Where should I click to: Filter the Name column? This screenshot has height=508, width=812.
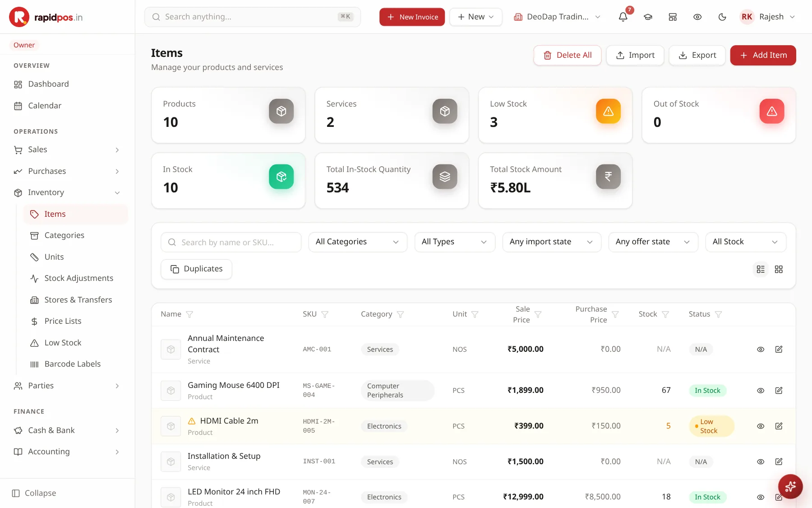point(189,314)
